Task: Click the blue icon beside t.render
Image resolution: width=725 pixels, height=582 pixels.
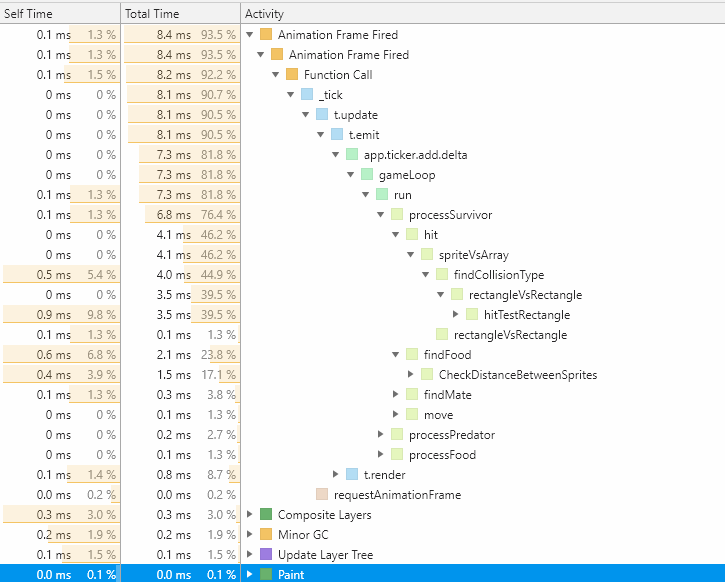Action: (x=351, y=475)
